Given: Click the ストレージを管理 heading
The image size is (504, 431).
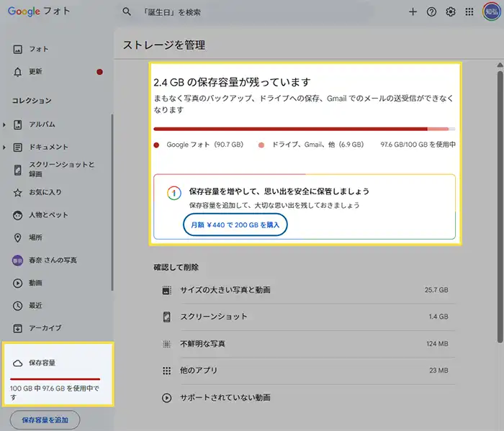Looking at the screenshot, I should point(164,45).
